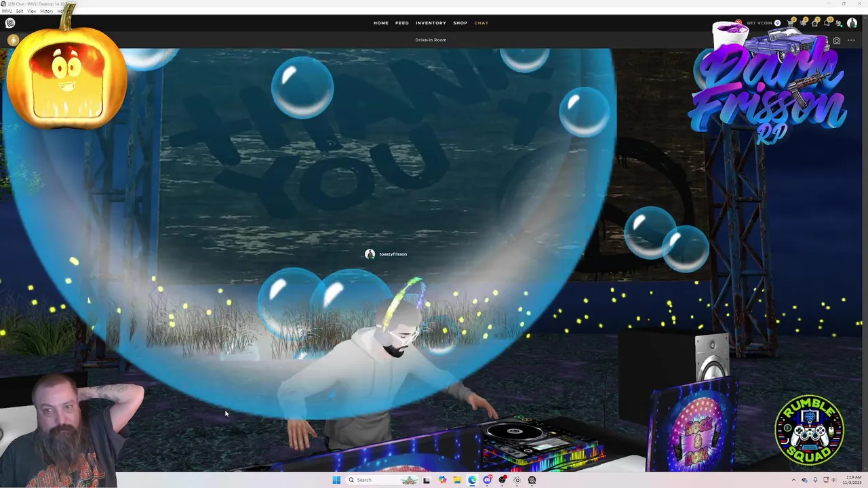Open the shopping cart icon
This screenshot has width=868, height=488.
[791, 23]
